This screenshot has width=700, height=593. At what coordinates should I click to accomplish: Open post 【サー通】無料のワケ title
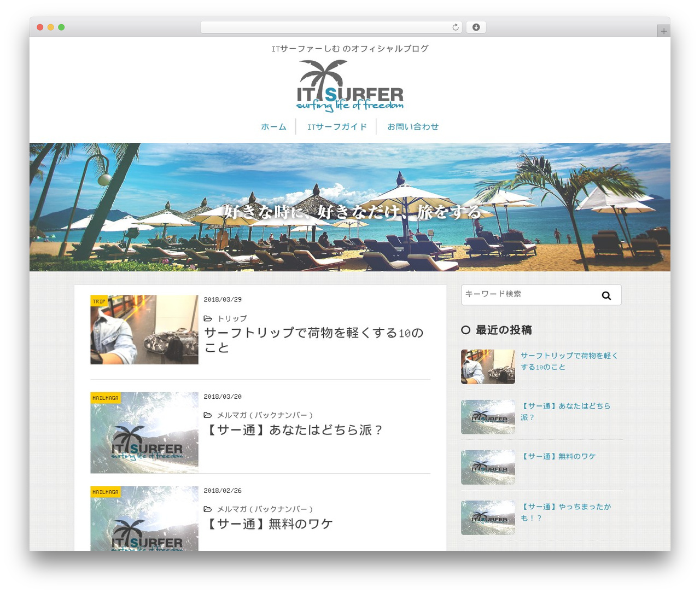click(269, 524)
